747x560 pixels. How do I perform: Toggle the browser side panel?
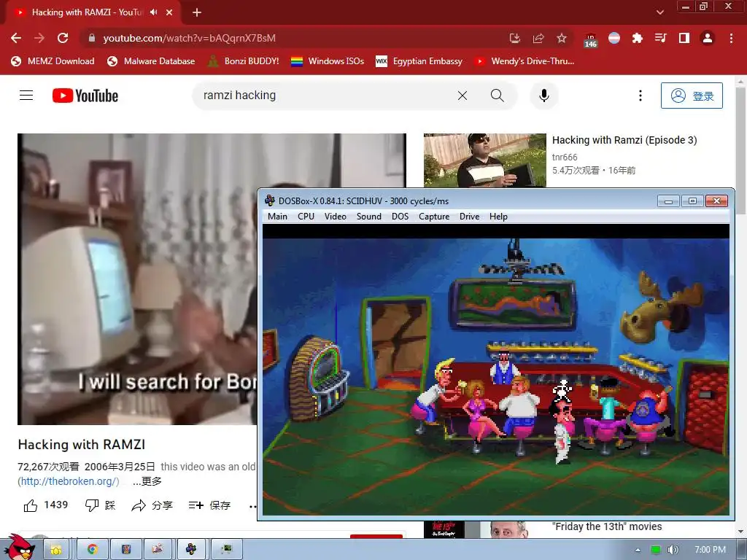point(684,38)
